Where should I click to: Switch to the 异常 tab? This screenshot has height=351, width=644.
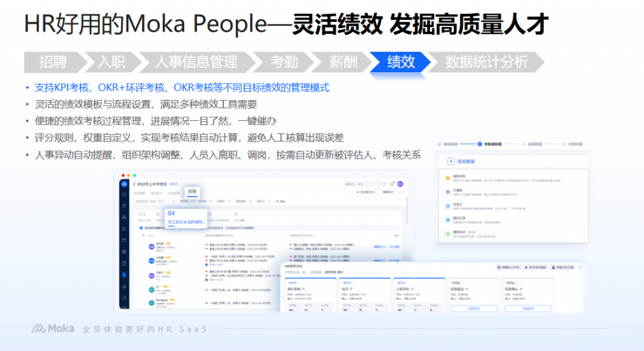coord(192,191)
